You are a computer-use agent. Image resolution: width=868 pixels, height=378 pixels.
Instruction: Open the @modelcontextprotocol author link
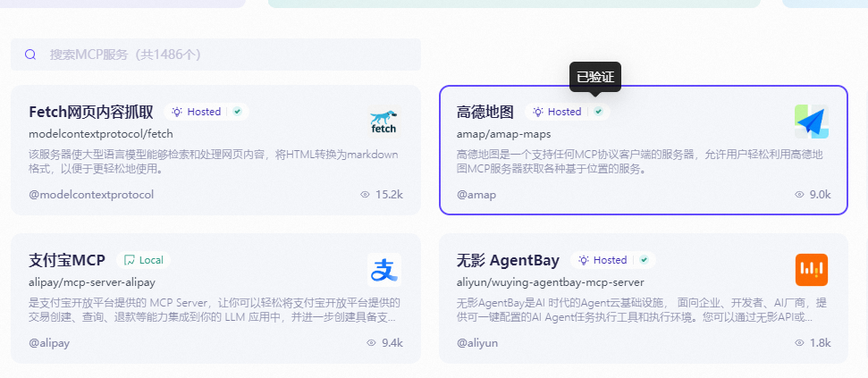[x=91, y=195]
